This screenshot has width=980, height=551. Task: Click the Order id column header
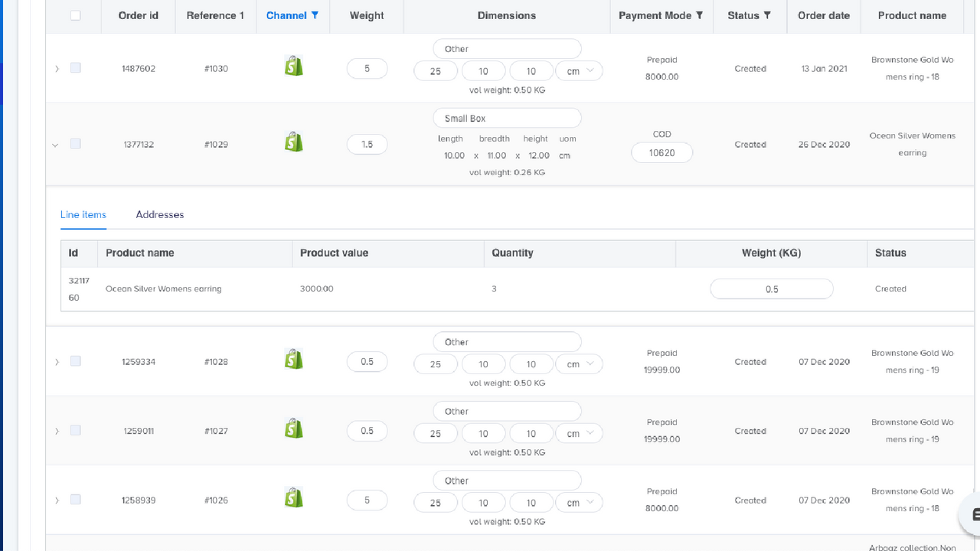139,15
